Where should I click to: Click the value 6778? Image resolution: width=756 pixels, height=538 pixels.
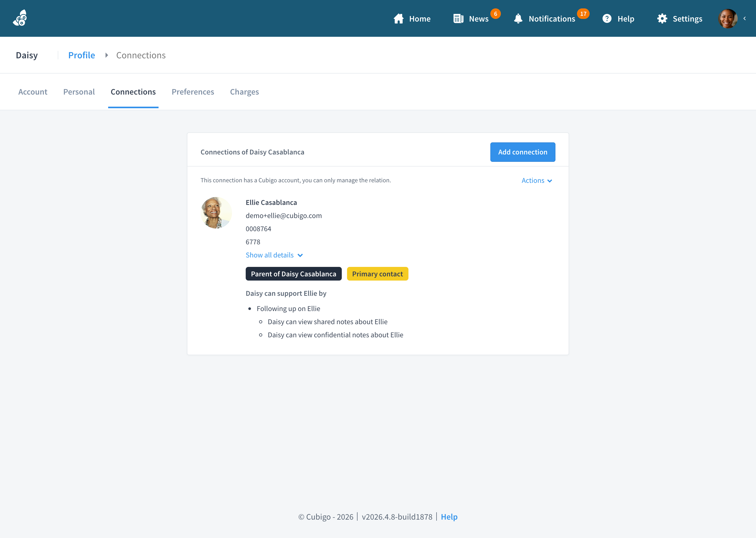point(253,242)
